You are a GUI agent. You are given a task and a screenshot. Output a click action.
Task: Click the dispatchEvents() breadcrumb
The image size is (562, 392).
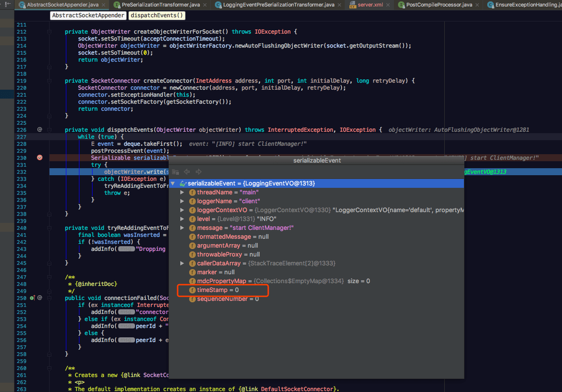(157, 15)
